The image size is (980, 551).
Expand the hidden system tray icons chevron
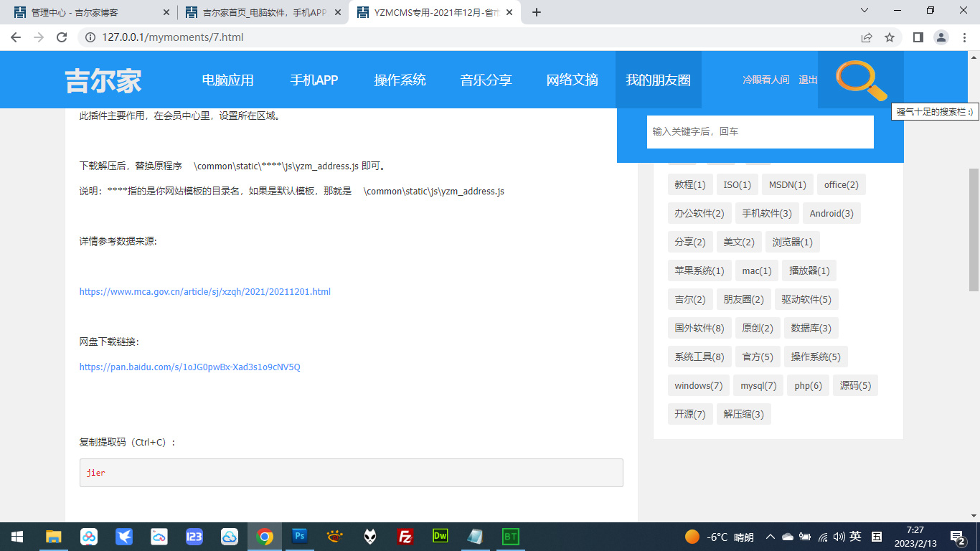point(771,537)
